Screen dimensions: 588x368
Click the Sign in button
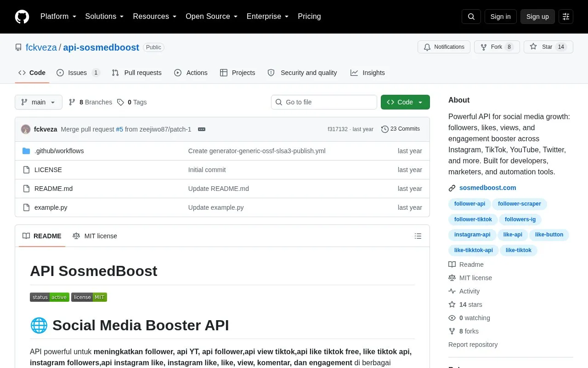pyautogui.click(x=500, y=17)
